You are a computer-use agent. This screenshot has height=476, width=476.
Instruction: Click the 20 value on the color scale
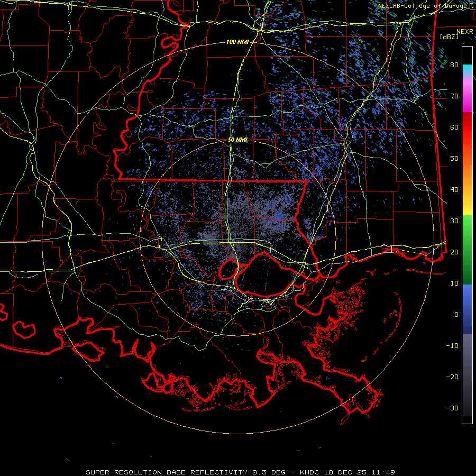pos(454,252)
